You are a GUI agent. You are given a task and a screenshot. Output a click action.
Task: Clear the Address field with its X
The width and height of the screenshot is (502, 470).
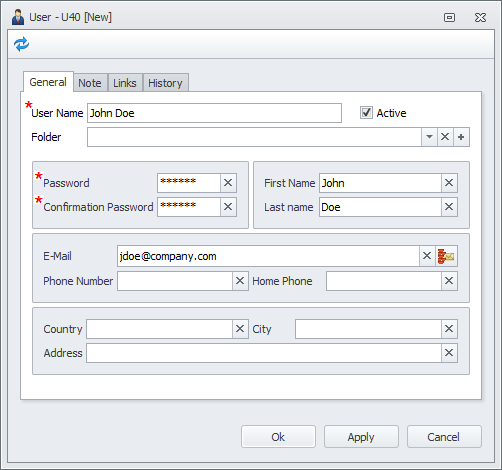pyautogui.click(x=449, y=353)
